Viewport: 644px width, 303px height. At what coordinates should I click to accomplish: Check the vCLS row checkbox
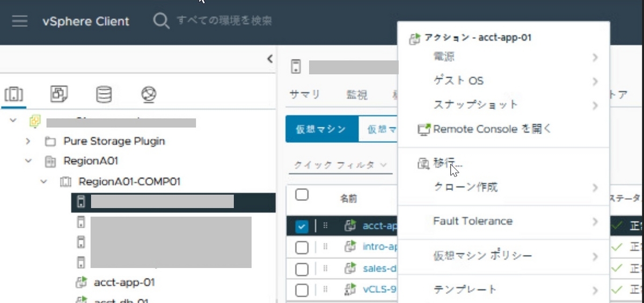[x=302, y=290]
